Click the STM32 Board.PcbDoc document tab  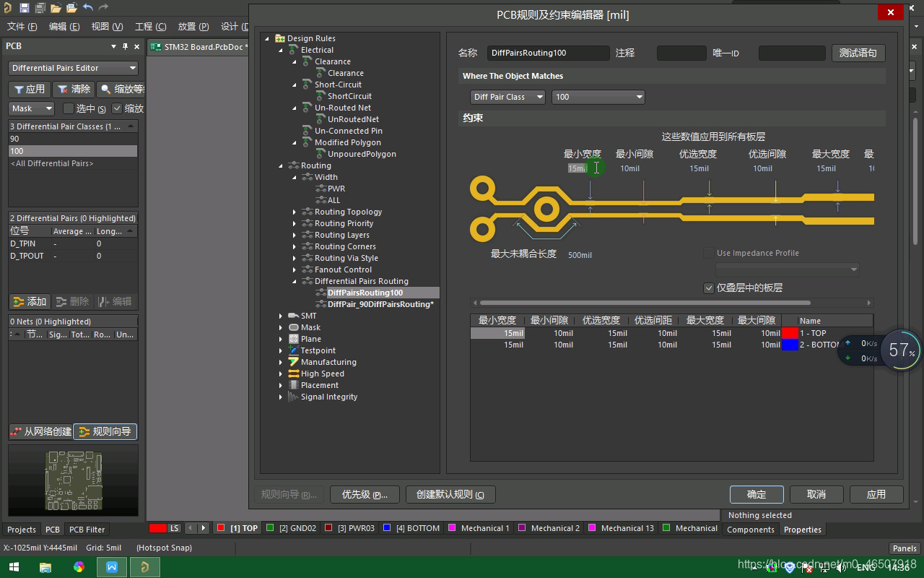click(200, 47)
